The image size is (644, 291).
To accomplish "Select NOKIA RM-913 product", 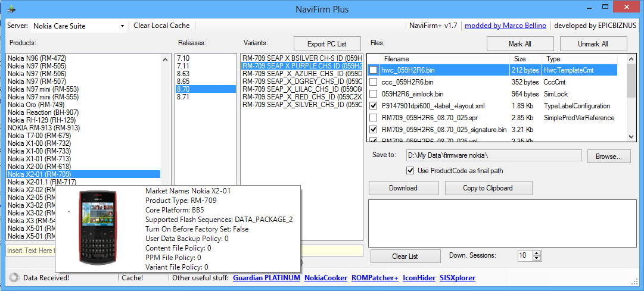I will [83, 127].
